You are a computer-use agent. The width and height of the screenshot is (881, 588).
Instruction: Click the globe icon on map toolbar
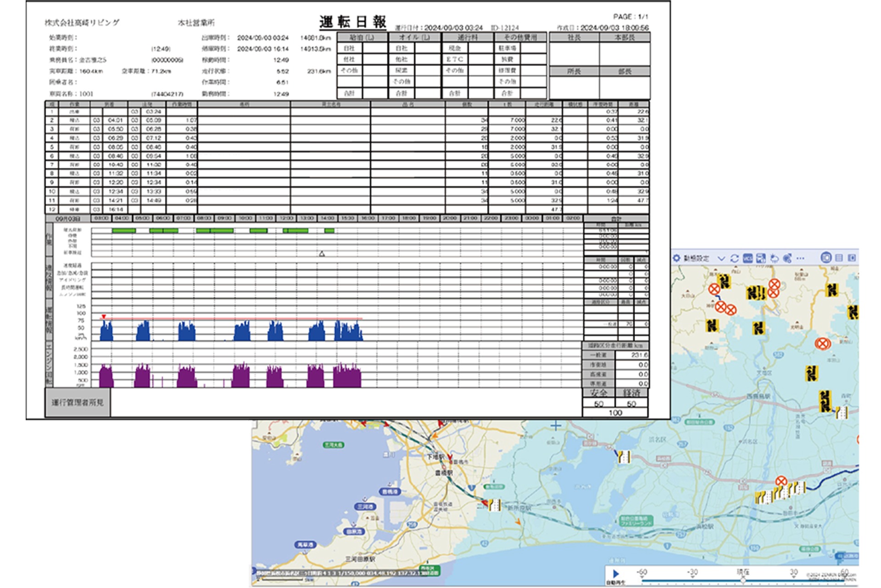(787, 258)
